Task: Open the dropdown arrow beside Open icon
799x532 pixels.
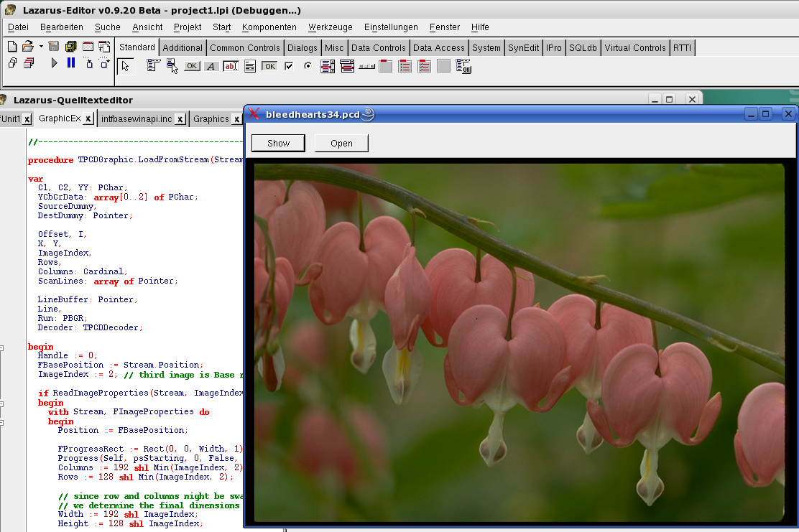Action: coord(41,47)
